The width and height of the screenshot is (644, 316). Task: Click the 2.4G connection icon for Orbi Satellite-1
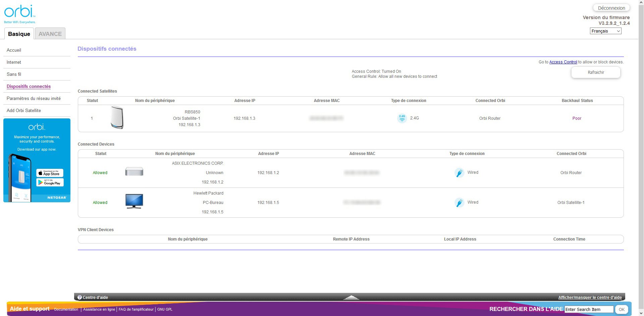(x=402, y=118)
